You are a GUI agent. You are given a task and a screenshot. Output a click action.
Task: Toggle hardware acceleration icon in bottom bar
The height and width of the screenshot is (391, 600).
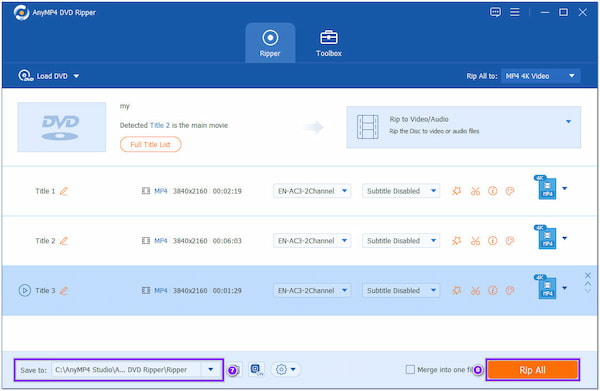[x=256, y=370]
